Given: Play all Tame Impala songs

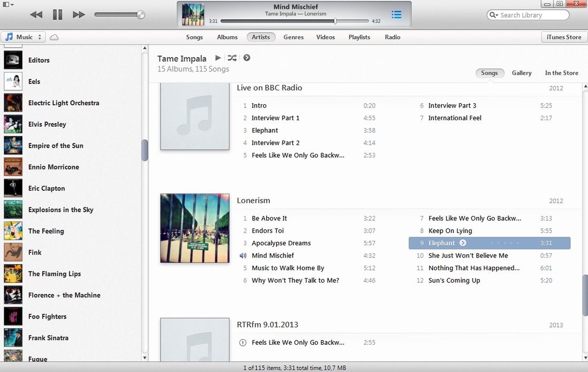Looking at the screenshot, I should (x=218, y=58).
